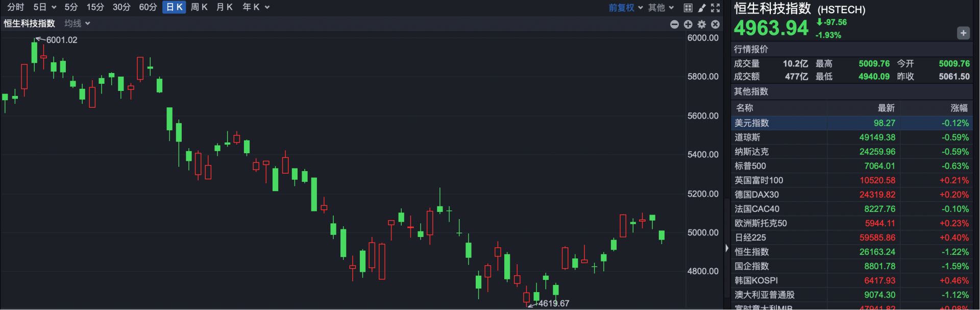This screenshot has width=980, height=310.
Task: Select the 60分 timeframe
Action: (x=148, y=7)
